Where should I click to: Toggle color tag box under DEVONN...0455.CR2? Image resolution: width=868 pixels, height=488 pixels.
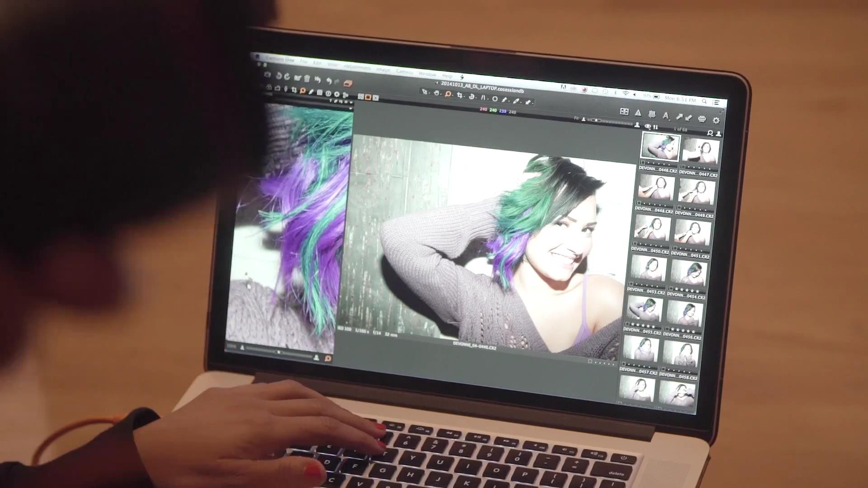point(627,324)
